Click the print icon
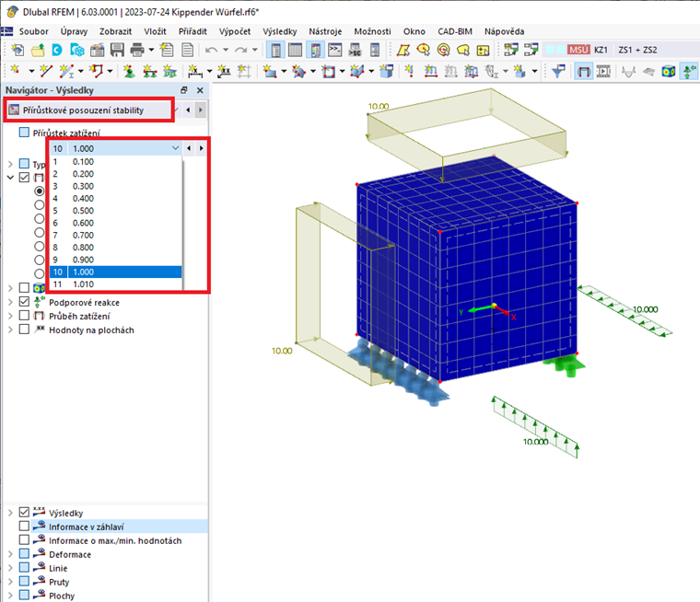700x602 pixels. click(137, 50)
